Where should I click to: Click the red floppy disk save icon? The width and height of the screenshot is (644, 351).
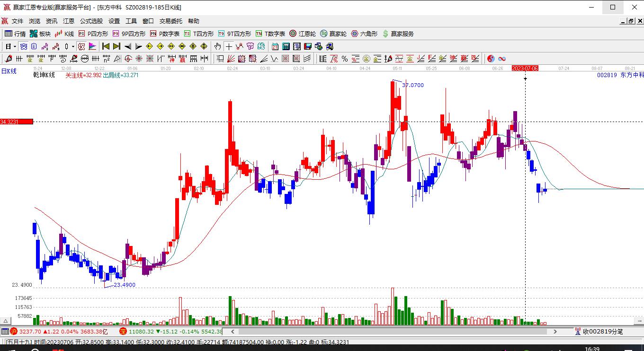click(308, 46)
